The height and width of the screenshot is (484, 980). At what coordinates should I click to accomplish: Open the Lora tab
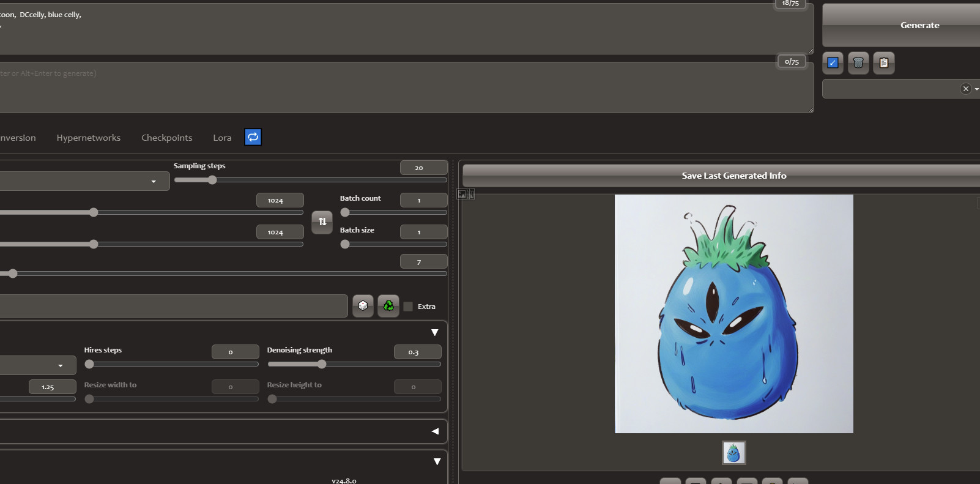point(222,138)
